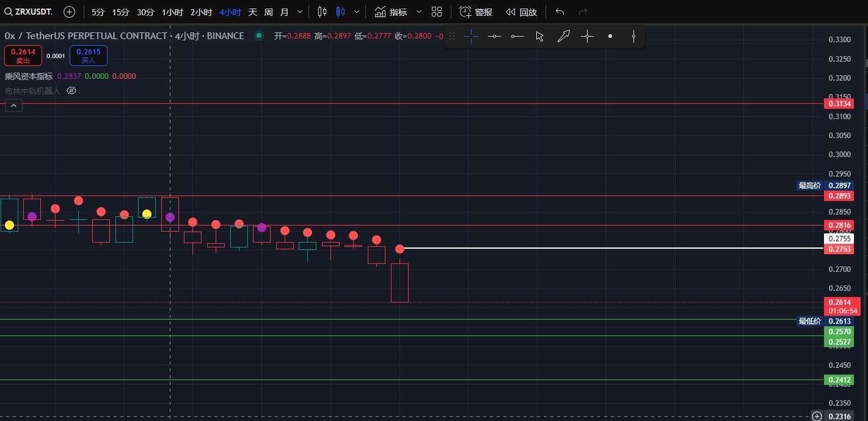868x421 pixels.
Task: Collapse the indicator legend chevron
Action: pos(14,106)
